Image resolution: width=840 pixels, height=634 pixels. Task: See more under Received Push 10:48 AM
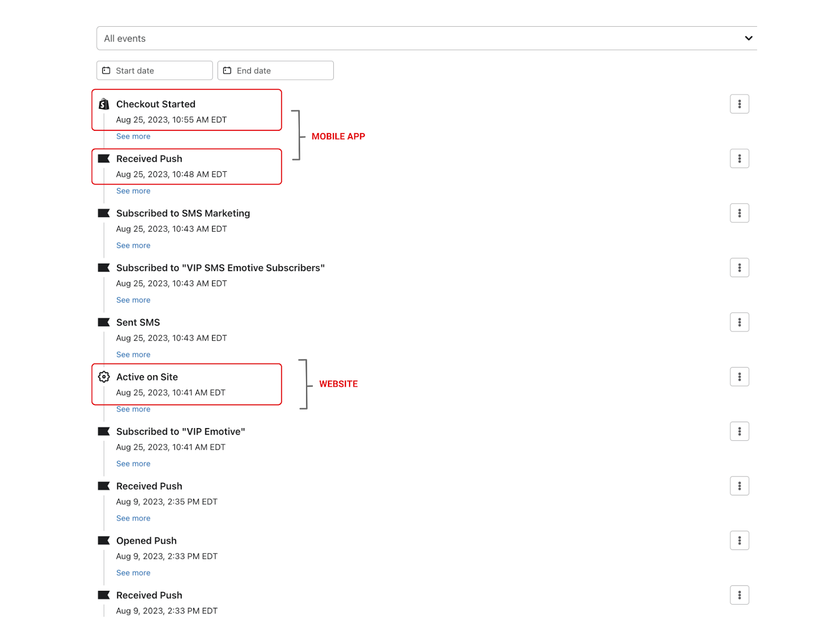coord(133,191)
